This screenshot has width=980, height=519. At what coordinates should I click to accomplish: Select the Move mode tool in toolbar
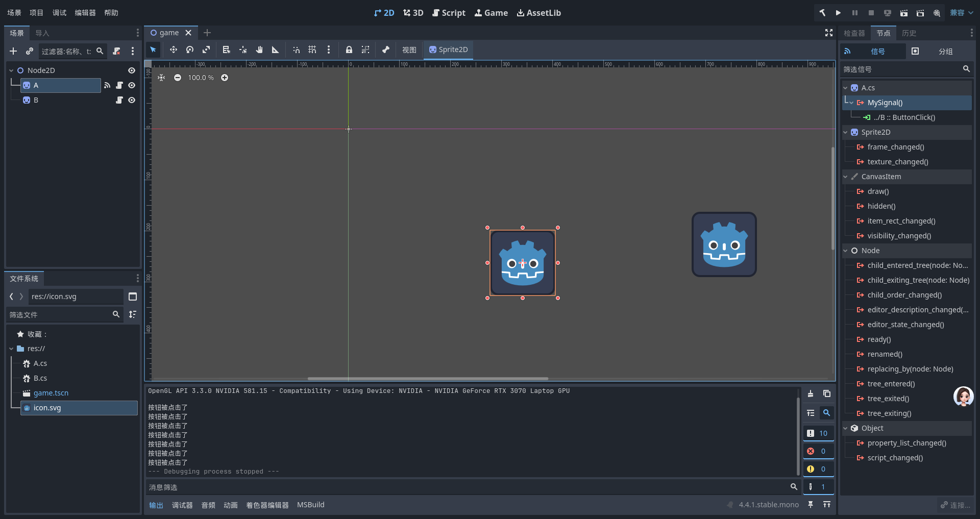tap(173, 50)
